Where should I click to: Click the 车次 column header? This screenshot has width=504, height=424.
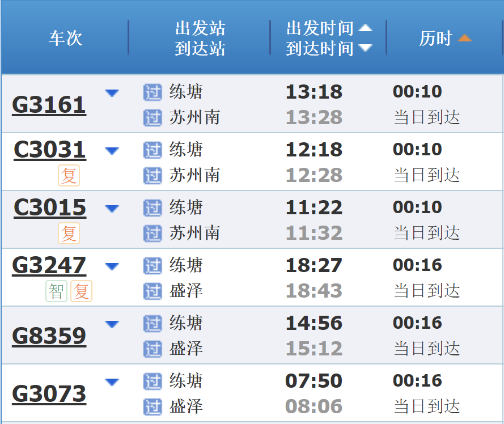[x=65, y=39]
